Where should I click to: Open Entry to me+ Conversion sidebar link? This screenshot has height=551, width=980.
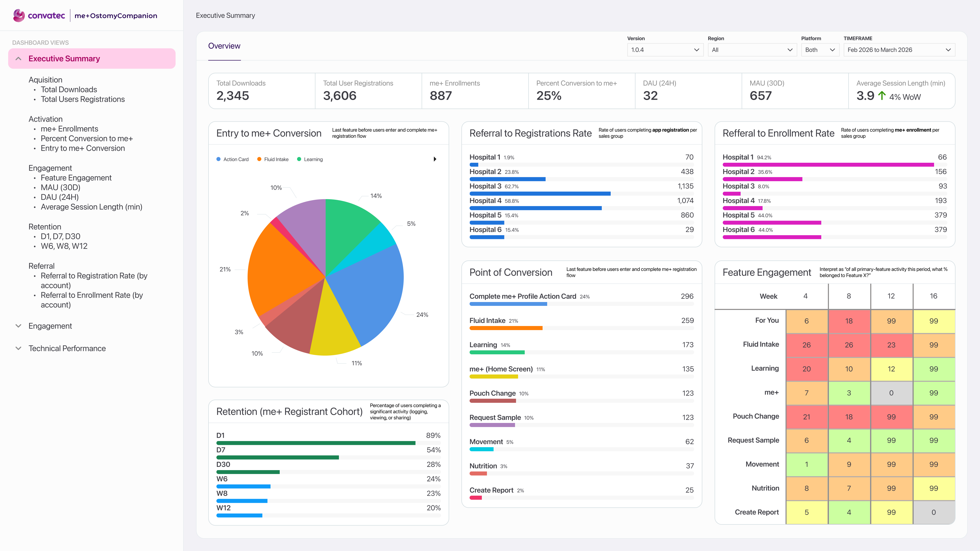pyautogui.click(x=82, y=148)
